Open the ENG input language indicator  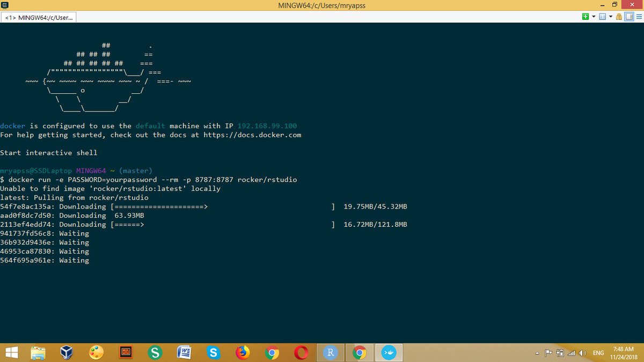(x=598, y=353)
